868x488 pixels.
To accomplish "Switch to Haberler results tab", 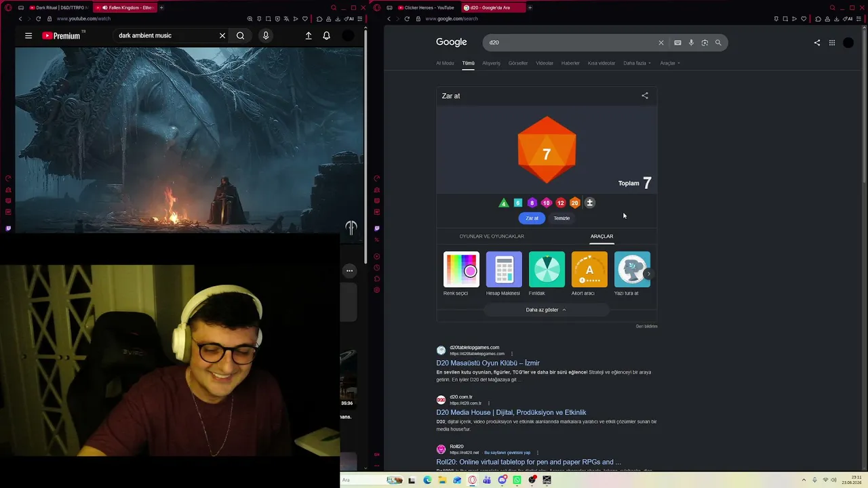I will tap(570, 63).
